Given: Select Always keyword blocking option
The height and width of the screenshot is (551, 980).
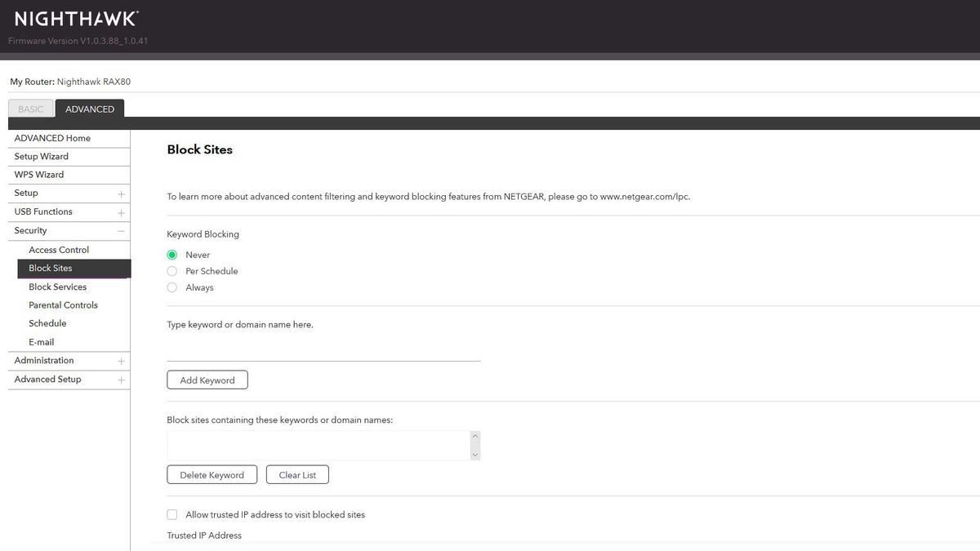Looking at the screenshot, I should click(x=172, y=287).
